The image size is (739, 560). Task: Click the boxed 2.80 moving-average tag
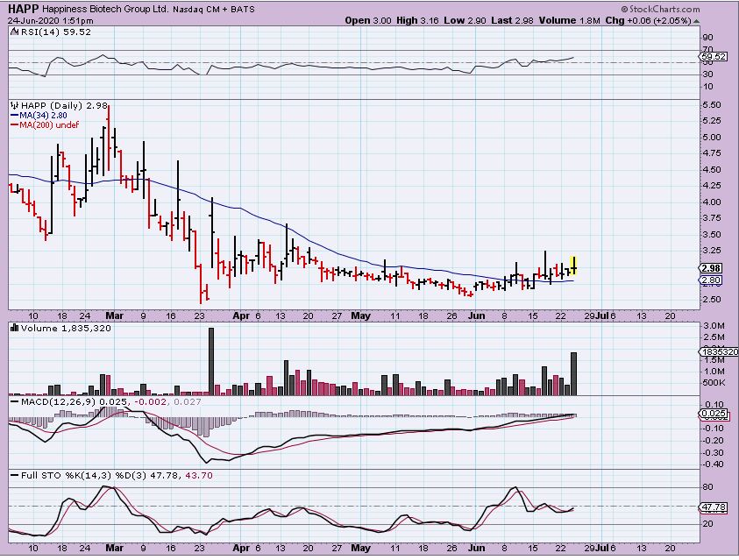tap(710, 280)
